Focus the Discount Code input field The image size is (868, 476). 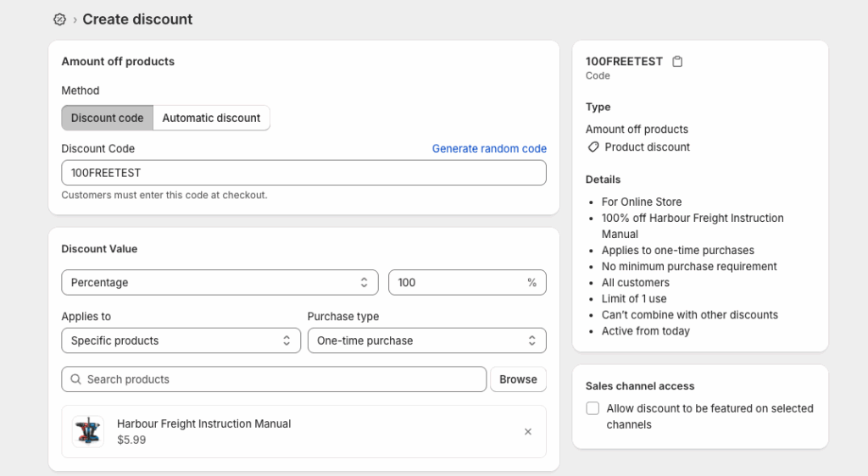304,173
